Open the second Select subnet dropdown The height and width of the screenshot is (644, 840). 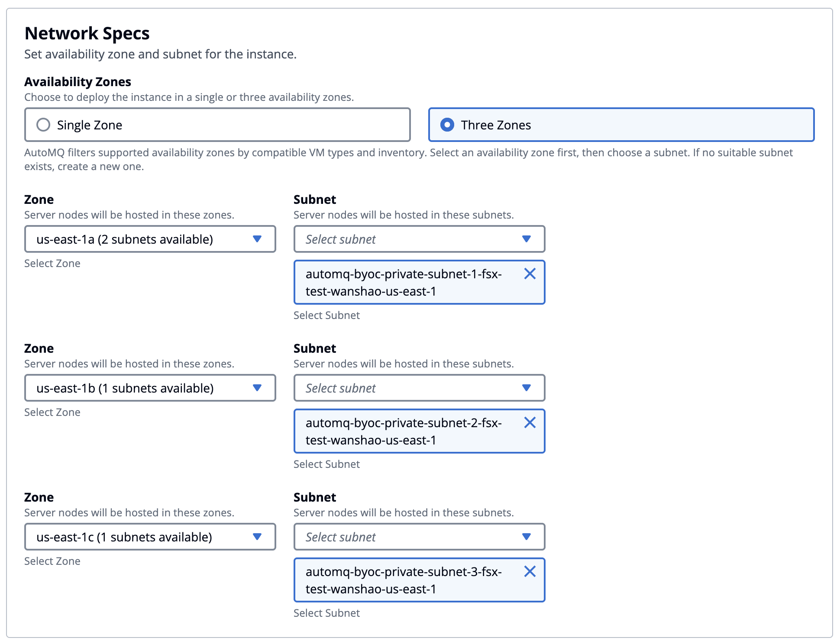click(x=407, y=388)
